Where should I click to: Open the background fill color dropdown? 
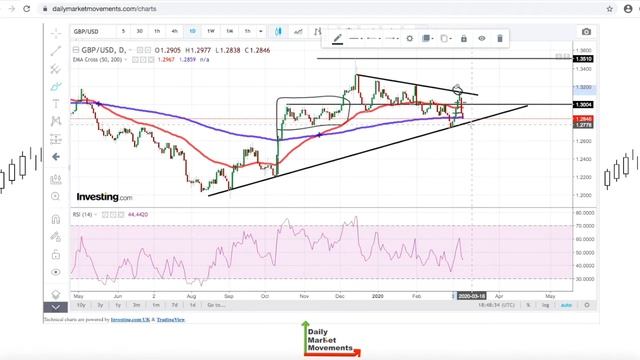[427, 38]
